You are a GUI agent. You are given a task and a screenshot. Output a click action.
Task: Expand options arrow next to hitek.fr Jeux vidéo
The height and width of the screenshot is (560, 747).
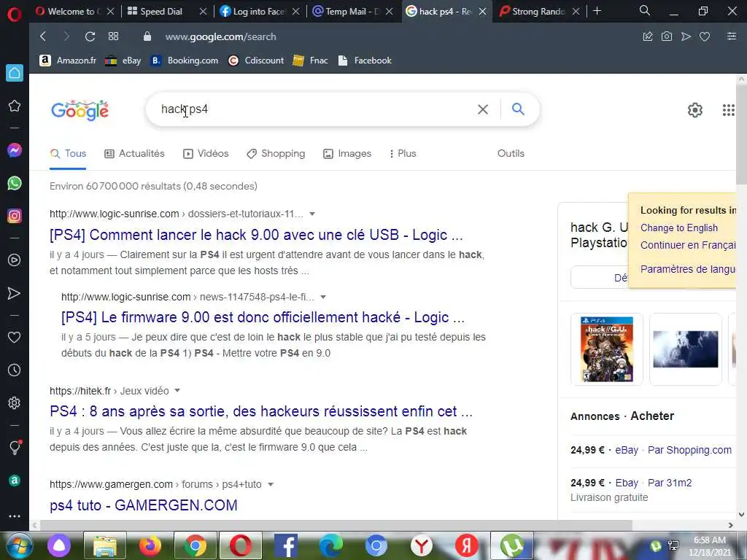[x=177, y=391]
